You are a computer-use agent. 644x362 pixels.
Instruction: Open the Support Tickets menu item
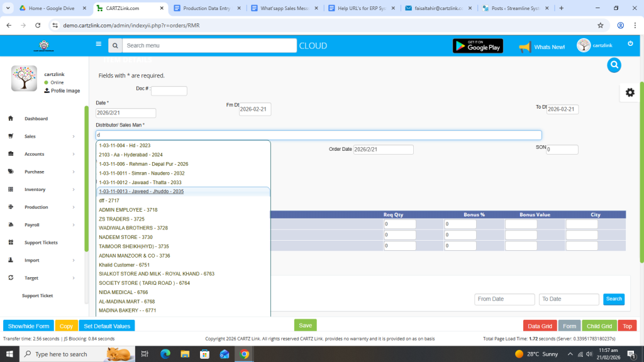[42, 243]
